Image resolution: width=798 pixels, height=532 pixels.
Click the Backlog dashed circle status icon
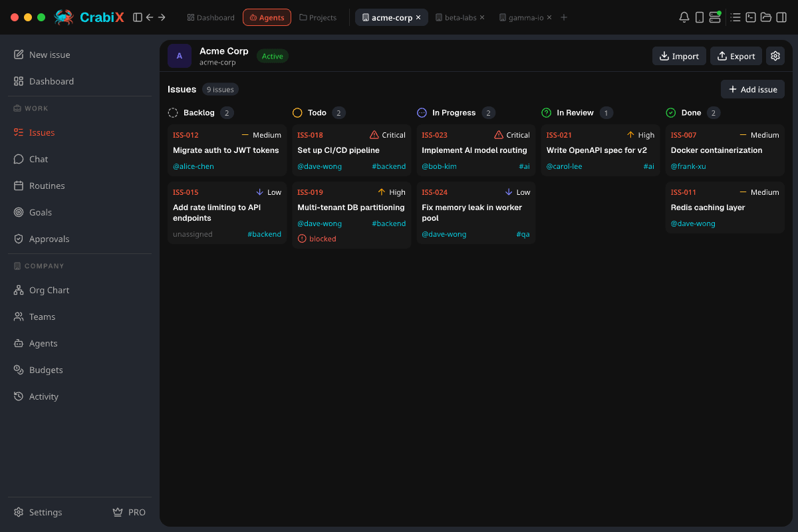pyautogui.click(x=173, y=113)
